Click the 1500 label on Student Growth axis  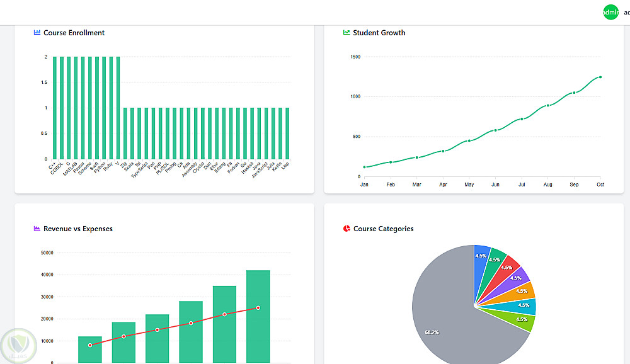click(x=355, y=57)
